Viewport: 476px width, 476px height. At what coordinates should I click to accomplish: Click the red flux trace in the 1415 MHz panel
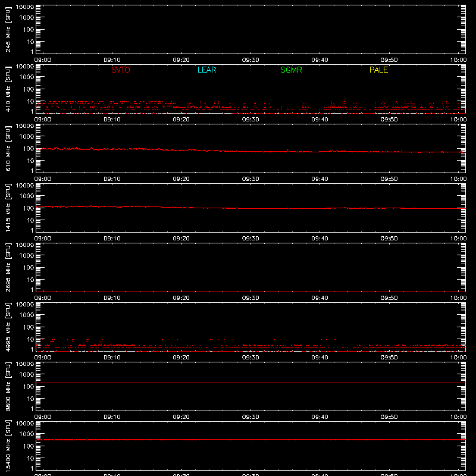(x=250, y=208)
